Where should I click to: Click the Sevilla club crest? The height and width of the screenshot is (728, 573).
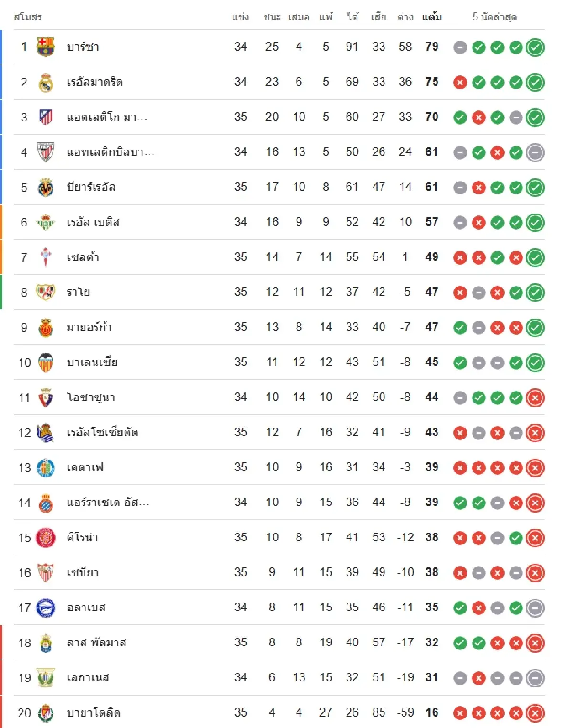46,572
